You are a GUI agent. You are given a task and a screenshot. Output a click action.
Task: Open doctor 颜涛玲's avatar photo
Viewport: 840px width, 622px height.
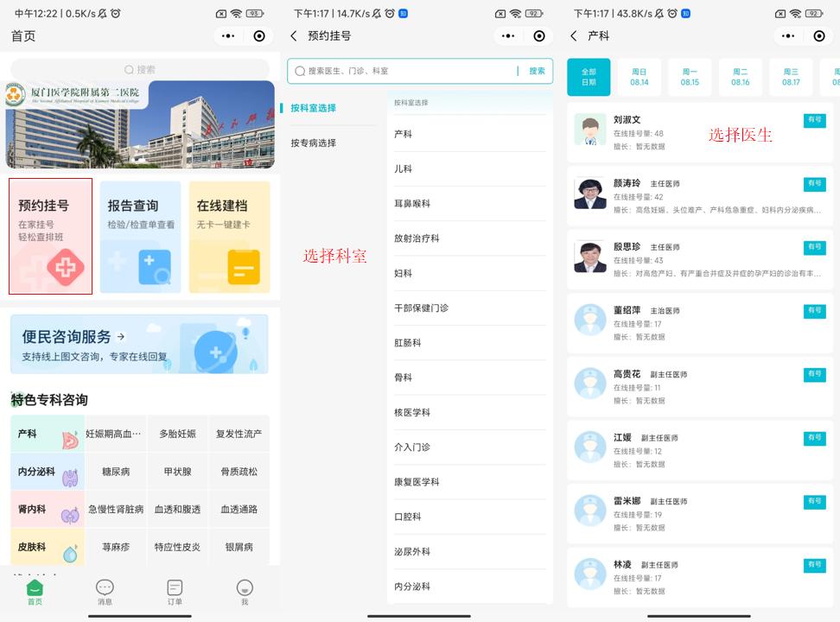590,194
